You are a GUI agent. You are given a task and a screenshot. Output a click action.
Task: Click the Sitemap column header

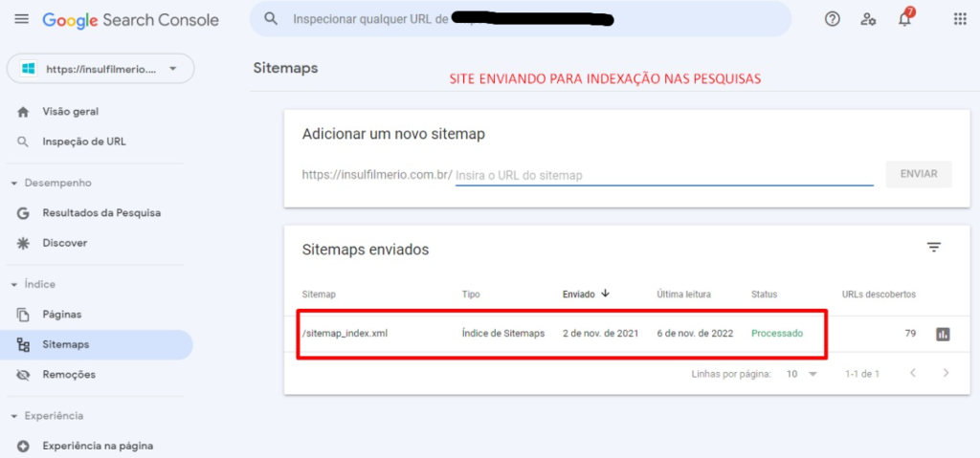[318, 294]
